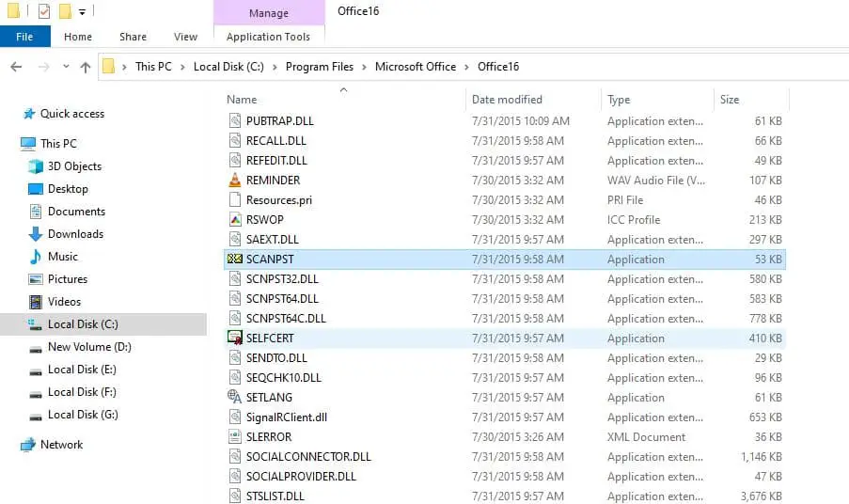Switch to the View ribbon tab
The image size is (849, 504).
(x=185, y=37)
